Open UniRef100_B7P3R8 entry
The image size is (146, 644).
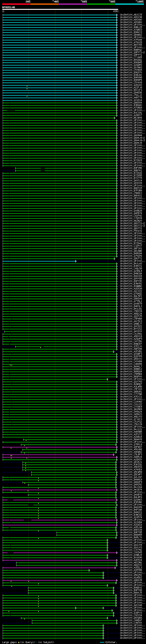[x=131, y=191]
